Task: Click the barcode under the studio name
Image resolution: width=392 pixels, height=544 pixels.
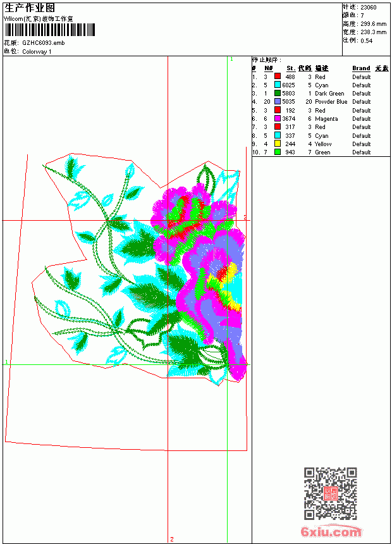Action: [x=49, y=30]
